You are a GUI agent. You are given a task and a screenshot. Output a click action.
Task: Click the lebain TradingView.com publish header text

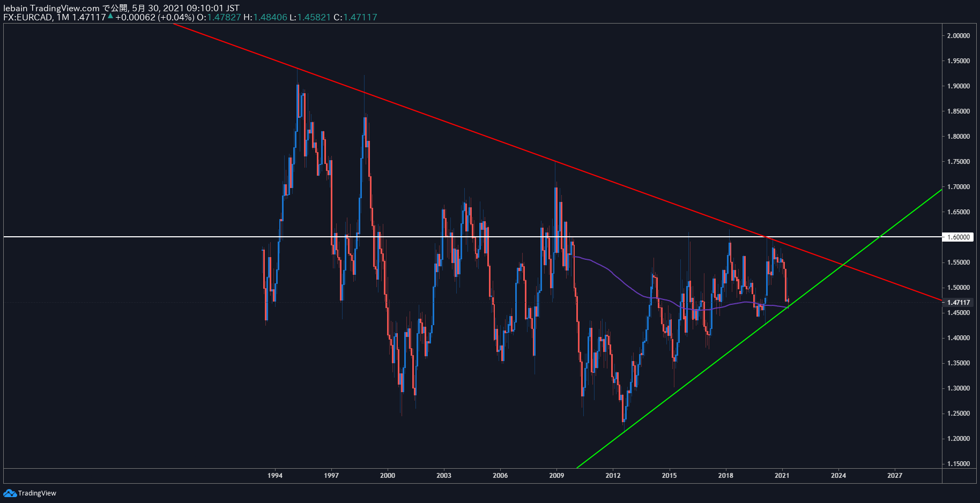point(121,8)
